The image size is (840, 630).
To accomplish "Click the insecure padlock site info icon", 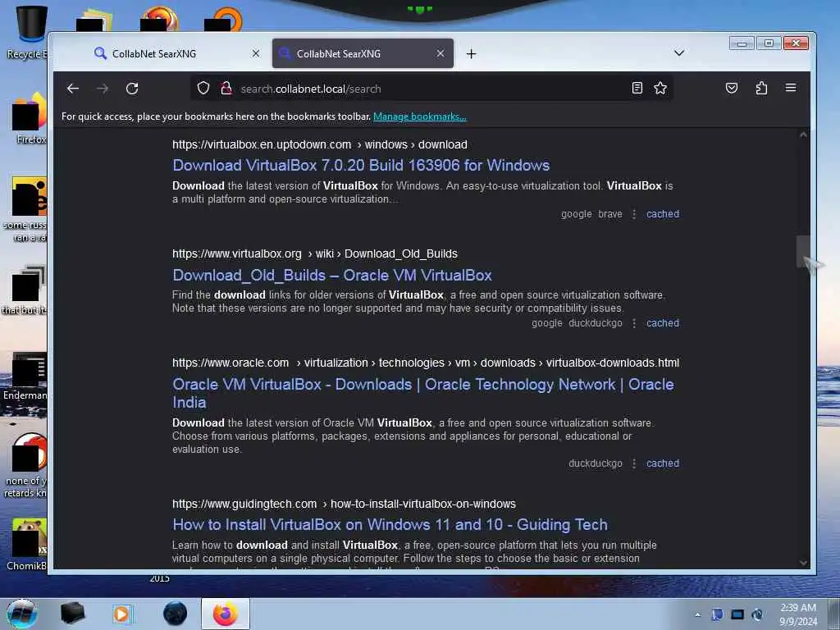I will [226, 88].
